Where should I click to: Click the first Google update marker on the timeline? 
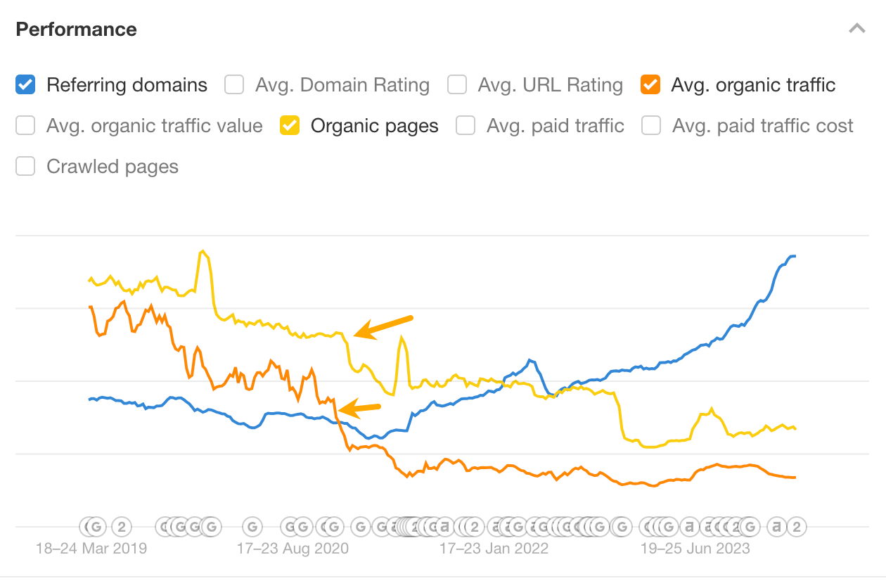tap(94, 526)
